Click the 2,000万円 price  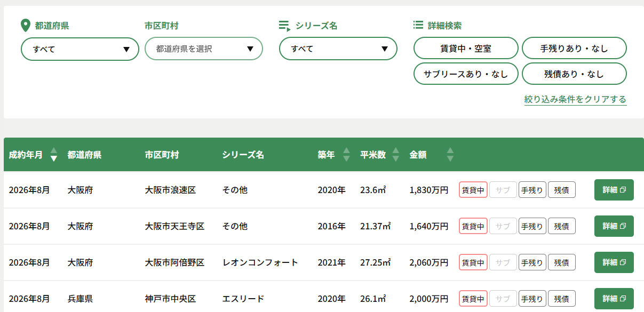click(429, 299)
